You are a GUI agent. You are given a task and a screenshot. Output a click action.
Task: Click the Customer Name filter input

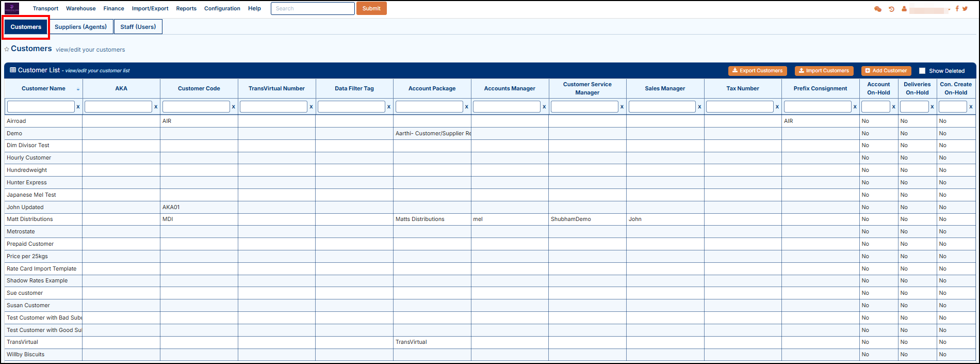coord(41,106)
